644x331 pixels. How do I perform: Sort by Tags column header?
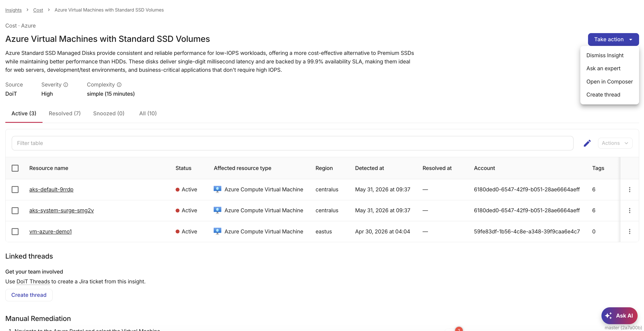(x=598, y=168)
